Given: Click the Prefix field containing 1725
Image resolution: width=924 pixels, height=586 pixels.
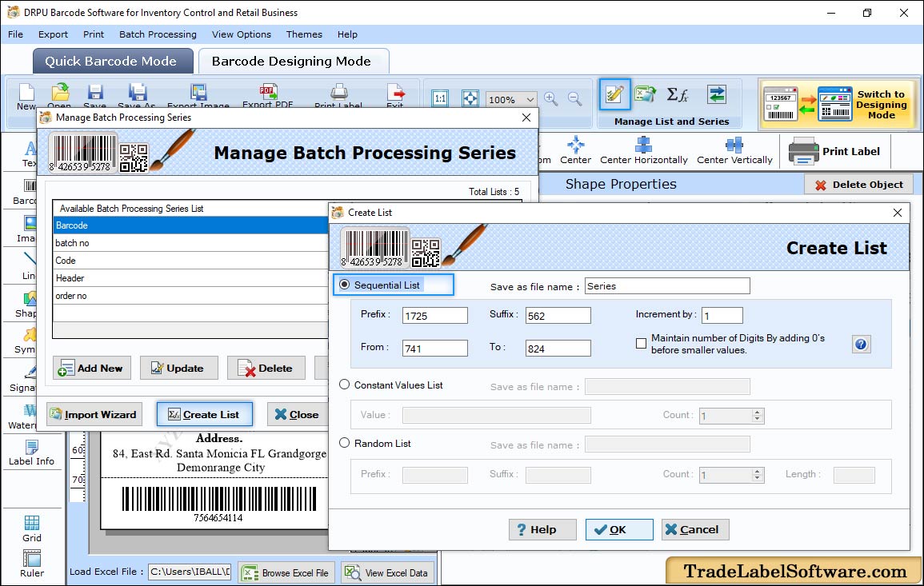Looking at the screenshot, I should 435,316.
